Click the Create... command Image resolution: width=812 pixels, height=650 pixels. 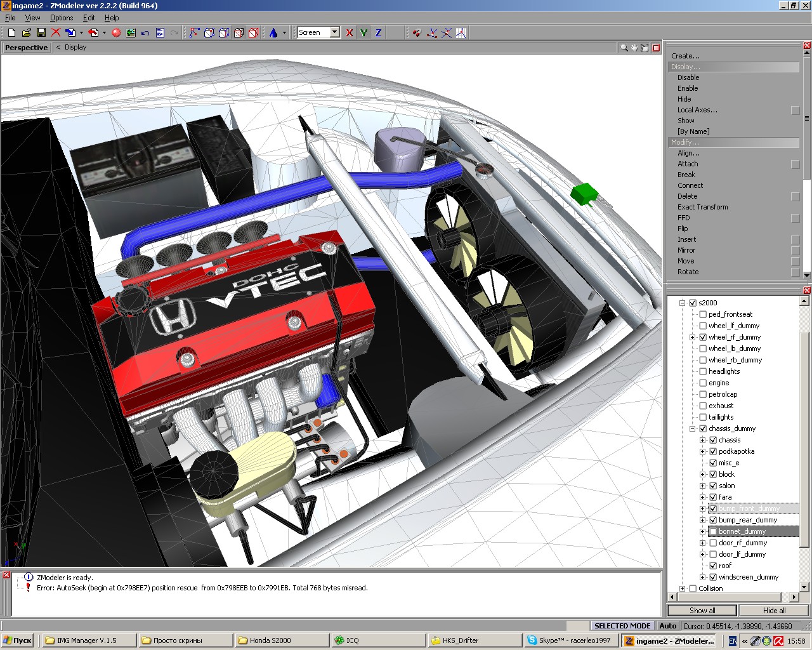(x=685, y=56)
